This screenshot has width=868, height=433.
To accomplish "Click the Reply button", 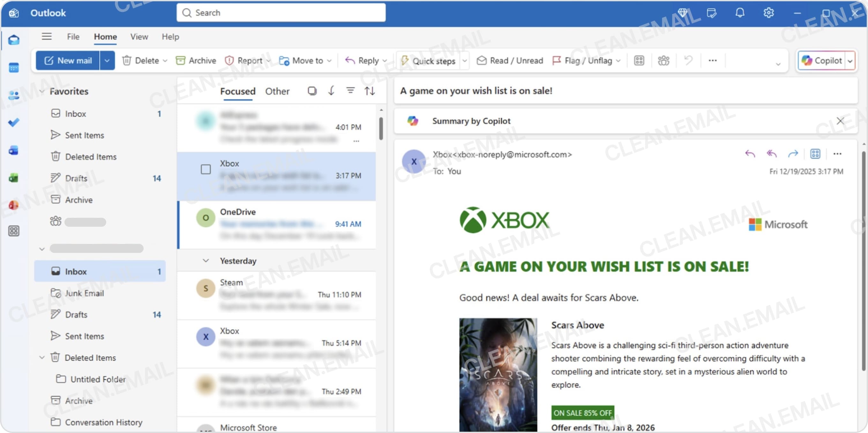I will point(365,60).
